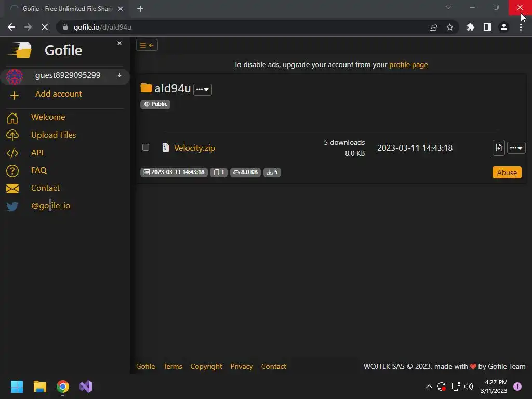This screenshot has height=399, width=532.
Task: Open the footer Gofile link
Action: coord(145,366)
